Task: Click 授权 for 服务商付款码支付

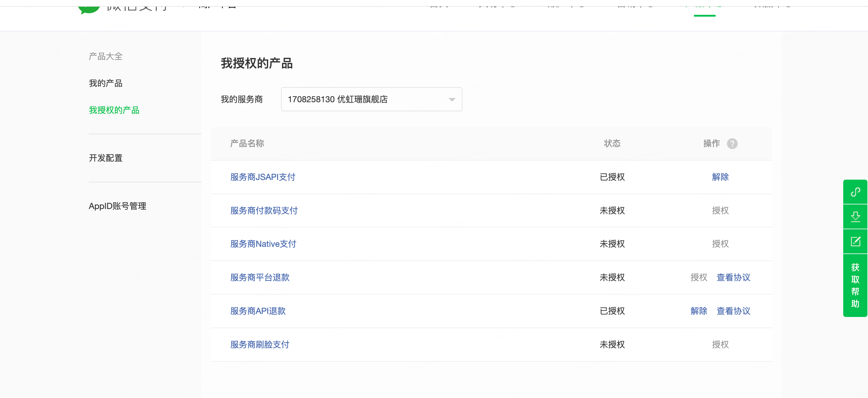Action: point(720,210)
